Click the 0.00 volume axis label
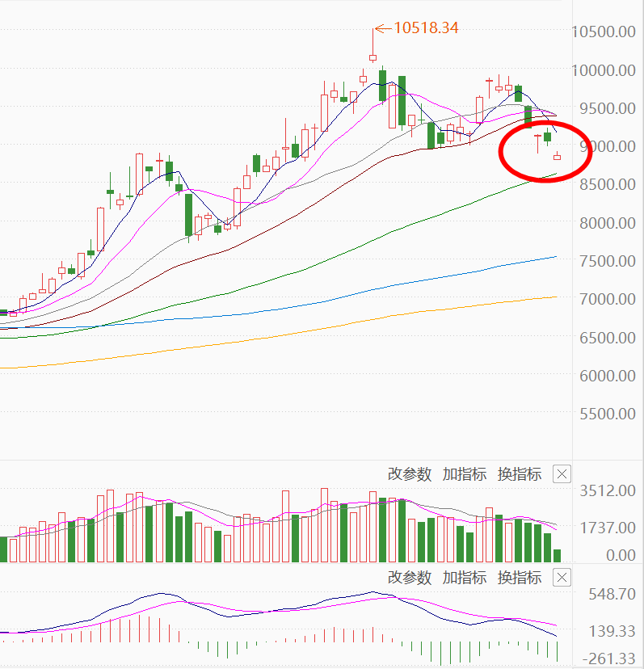This screenshot has width=644, height=669. (x=621, y=555)
